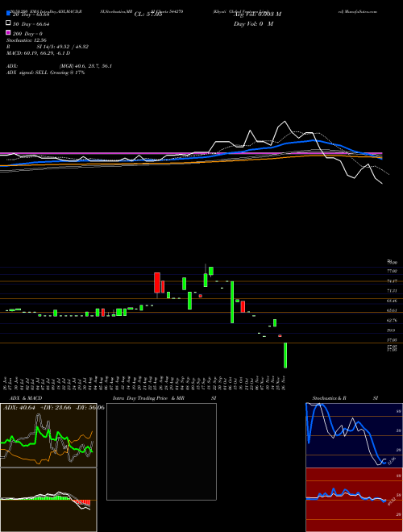Click the 65.61 price axis label

(393, 310)
